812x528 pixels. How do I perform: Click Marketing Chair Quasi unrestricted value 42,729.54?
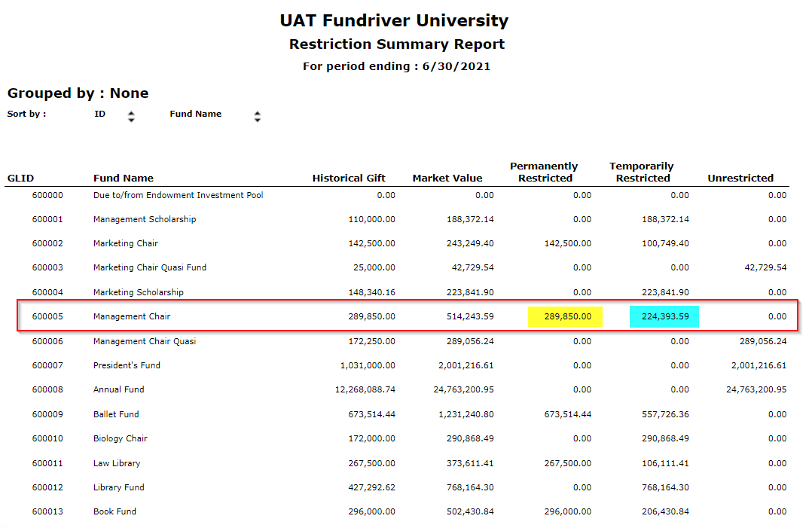765,267
